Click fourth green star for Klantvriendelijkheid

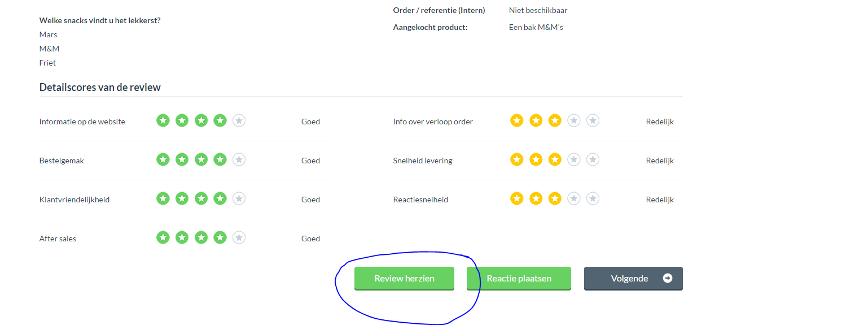coord(220,198)
